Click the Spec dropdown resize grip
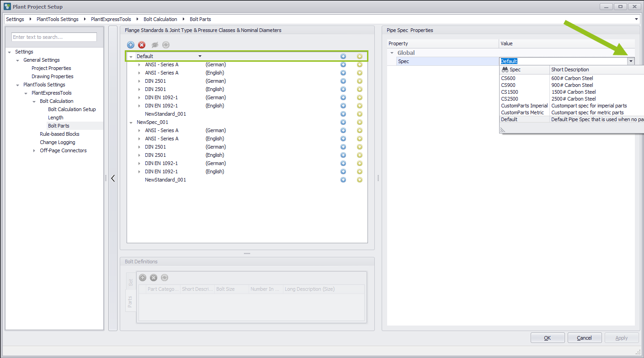This screenshot has width=644, height=358. 503,130
